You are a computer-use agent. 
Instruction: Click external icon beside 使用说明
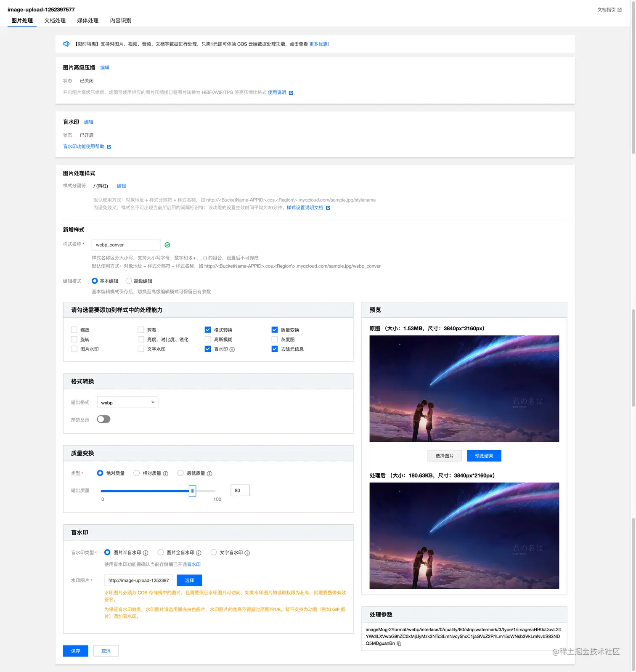tap(291, 93)
